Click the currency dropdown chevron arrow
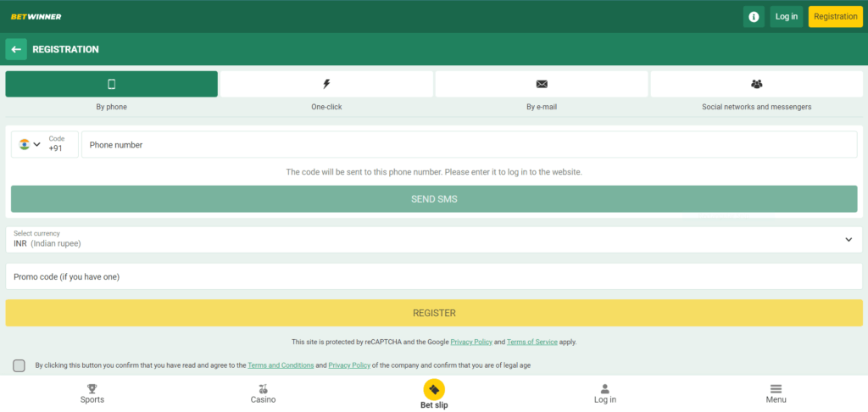This screenshot has height=412, width=868. [x=849, y=240]
